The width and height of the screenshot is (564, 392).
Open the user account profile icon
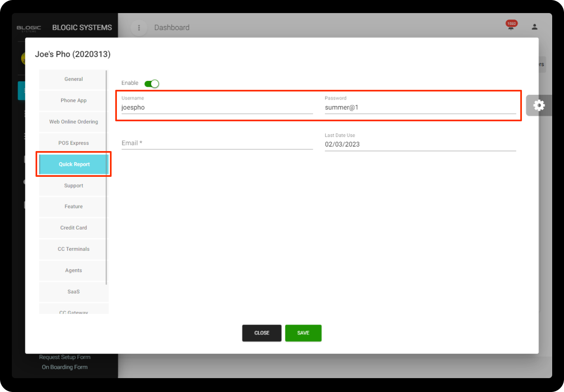click(x=534, y=27)
